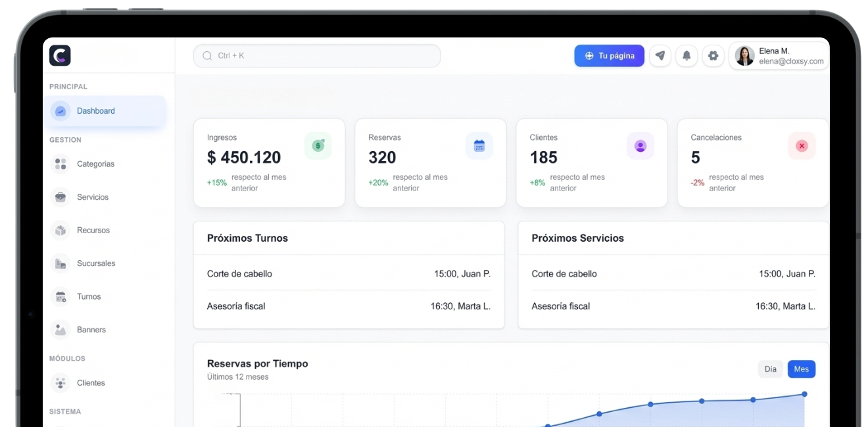
Task: Open the Sistema section in the sidebar
Action: tap(64, 411)
